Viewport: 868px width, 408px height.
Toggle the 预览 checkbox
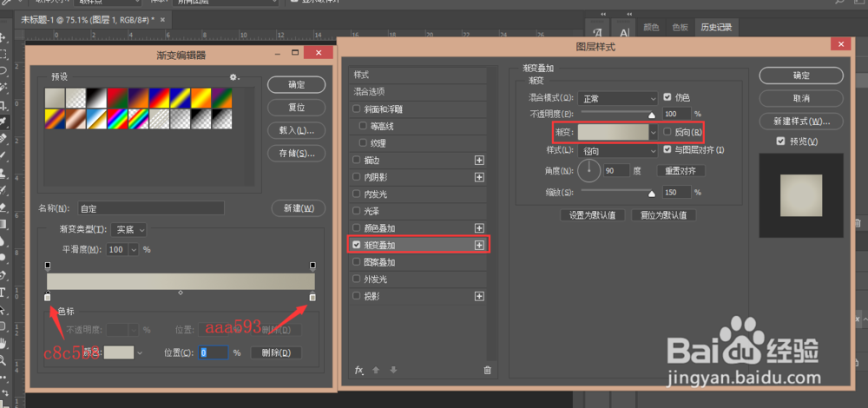coord(780,141)
